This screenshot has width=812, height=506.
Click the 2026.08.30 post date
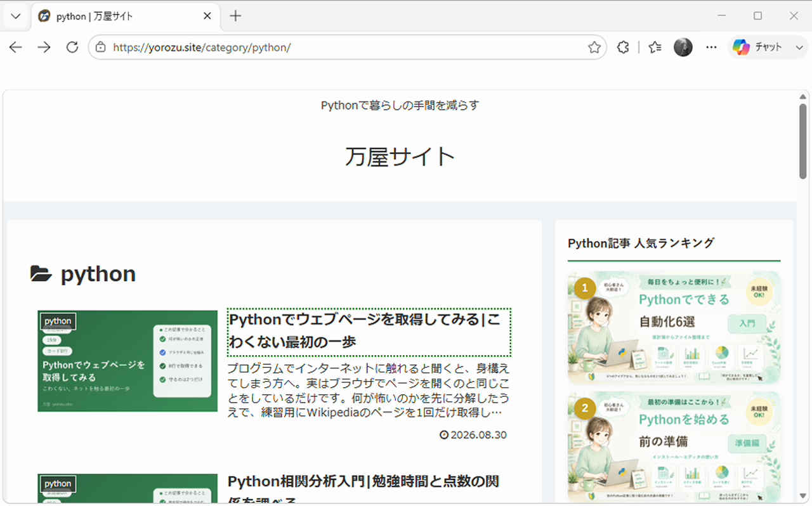[478, 435]
